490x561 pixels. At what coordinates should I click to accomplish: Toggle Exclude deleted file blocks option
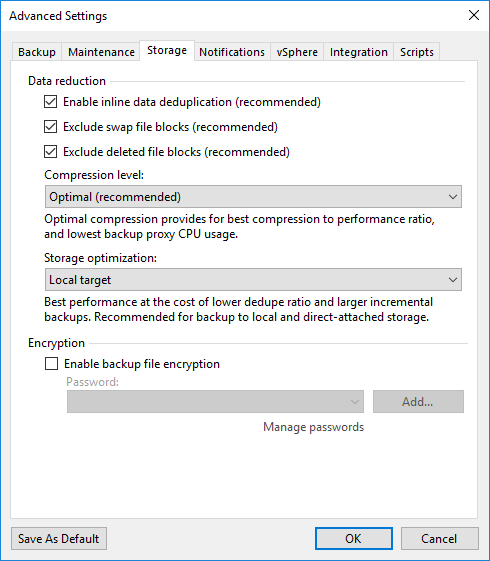click(x=50, y=152)
